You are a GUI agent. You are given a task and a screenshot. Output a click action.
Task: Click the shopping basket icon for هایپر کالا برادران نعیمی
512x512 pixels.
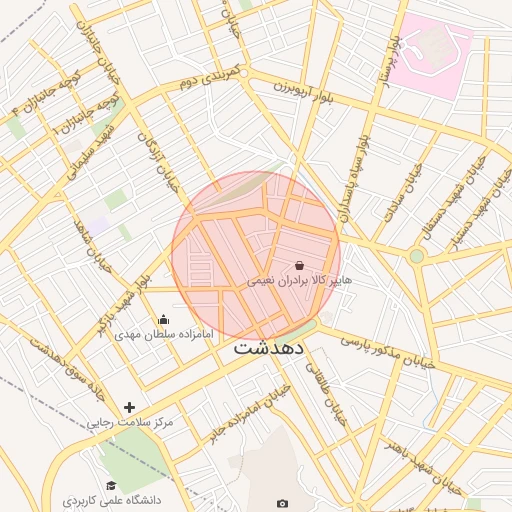[300, 266]
